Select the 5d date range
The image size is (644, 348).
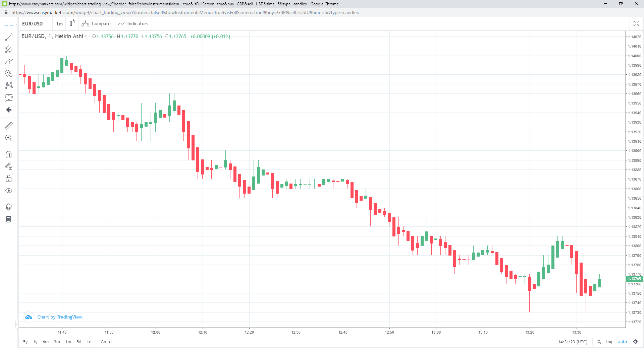coord(79,342)
